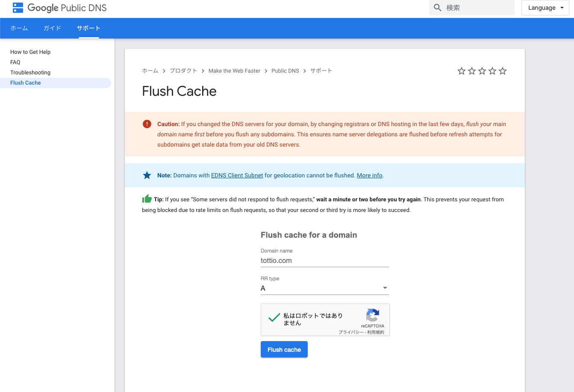Select Flush Cache in the sidebar
The width and height of the screenshot is (574, 392).
[x=56, y=83]
